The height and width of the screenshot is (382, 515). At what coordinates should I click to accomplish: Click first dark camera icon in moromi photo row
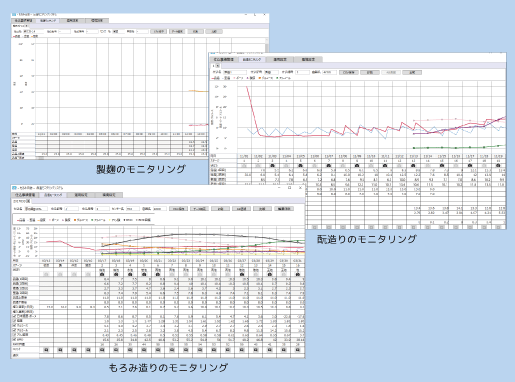[x=102, y=274]
